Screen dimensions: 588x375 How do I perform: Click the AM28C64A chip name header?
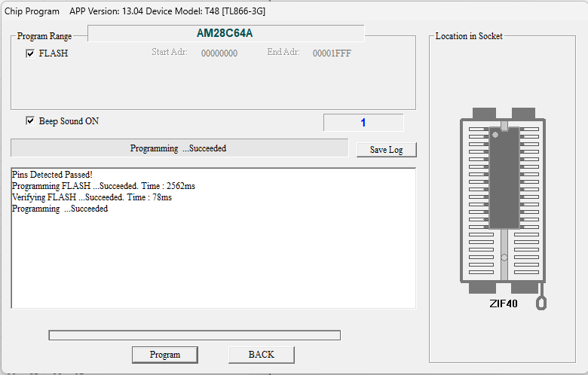(x=225, y=33)
